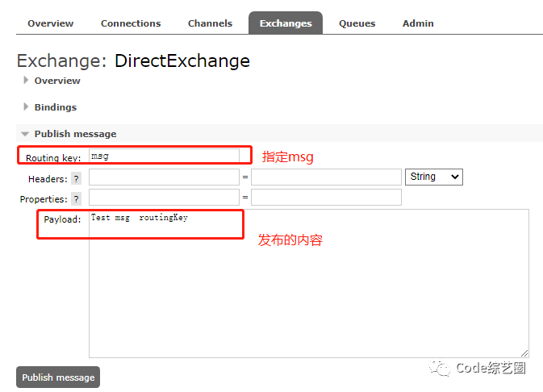The height and width of the screenshot is (392, 543).
Task: Collapse the Publish message section
Action: [25, 134]
